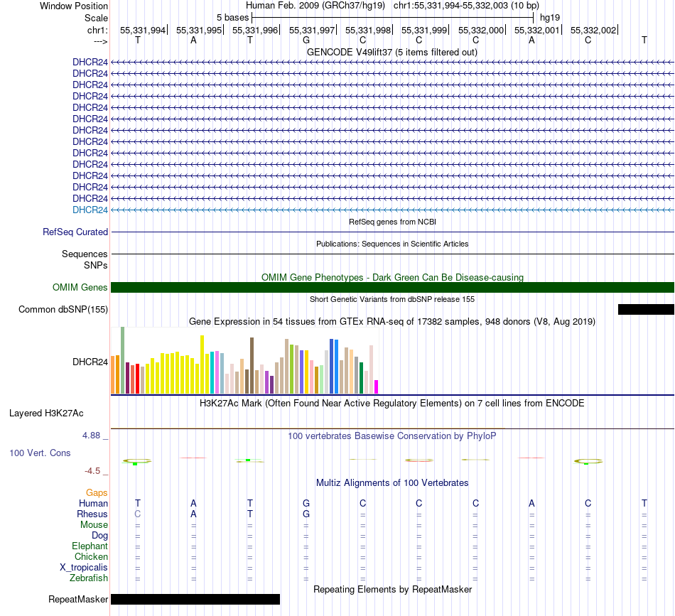Select the Elephant species row label
This screenshot has height=616, width=675.
coord(90,546)
